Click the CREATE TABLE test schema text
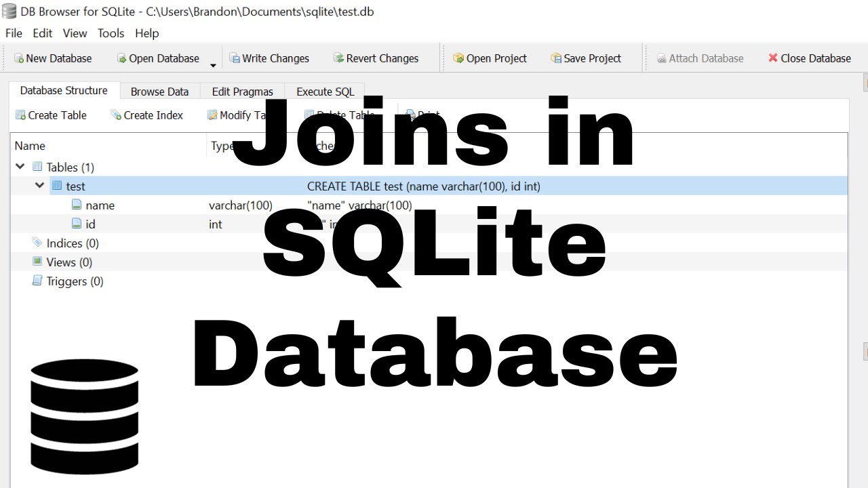The height and width of the screenshot is (488, 868). (x=424, y=186)
